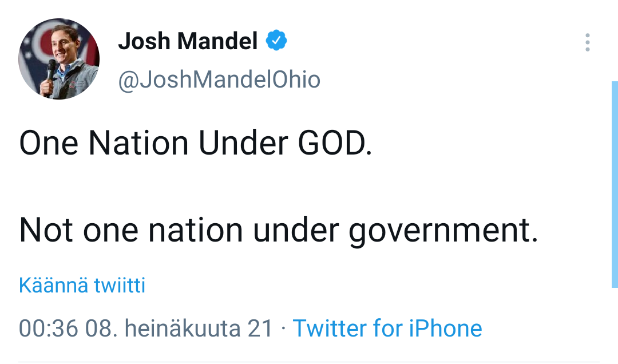The width and height of the screenshot is (618, 364).
Task: Click the word twiitti in the translate link
Action: (x=120, y=285)
